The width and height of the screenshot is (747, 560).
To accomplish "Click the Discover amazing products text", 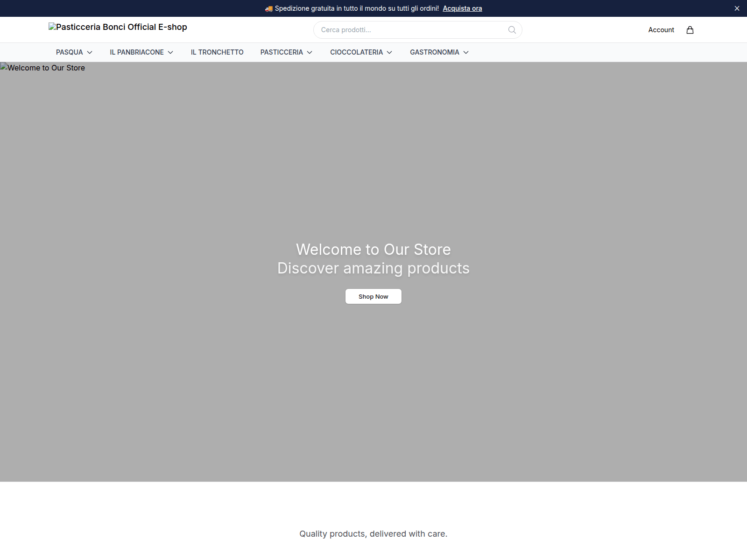I will (x=373, y=268).
